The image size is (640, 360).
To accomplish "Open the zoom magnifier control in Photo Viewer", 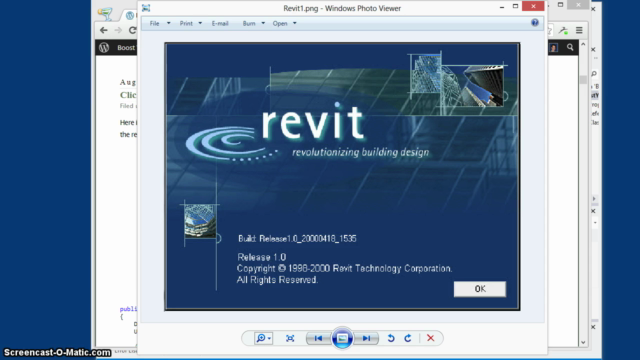I will 263,338.
